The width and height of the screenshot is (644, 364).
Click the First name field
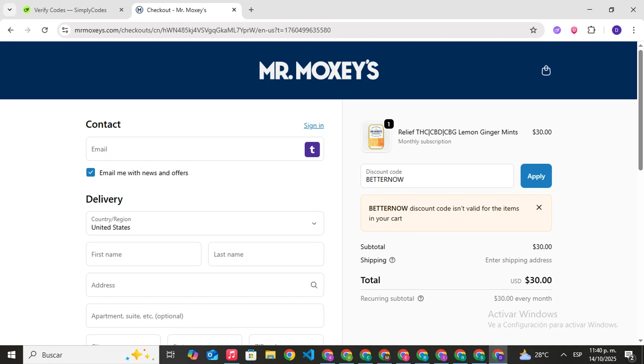pos(143,254)
